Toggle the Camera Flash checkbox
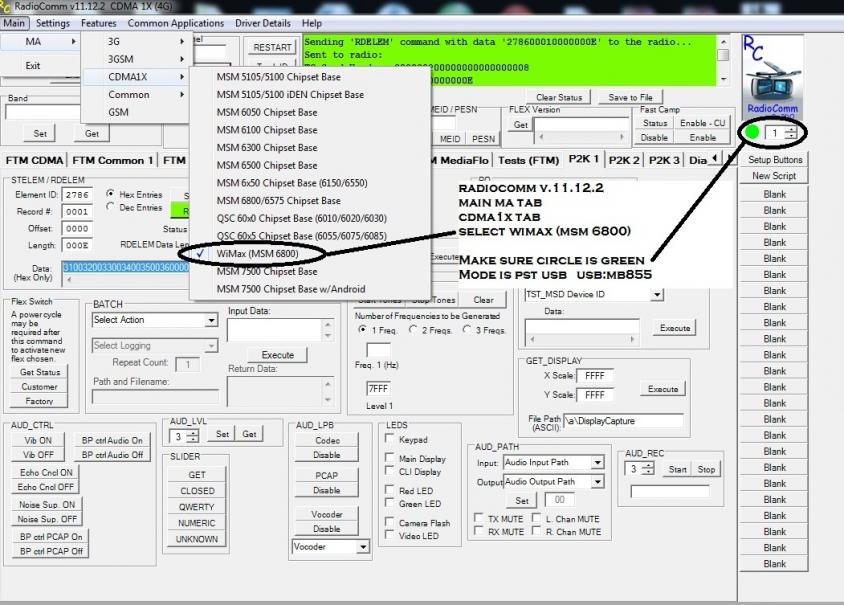 [390, 522]
